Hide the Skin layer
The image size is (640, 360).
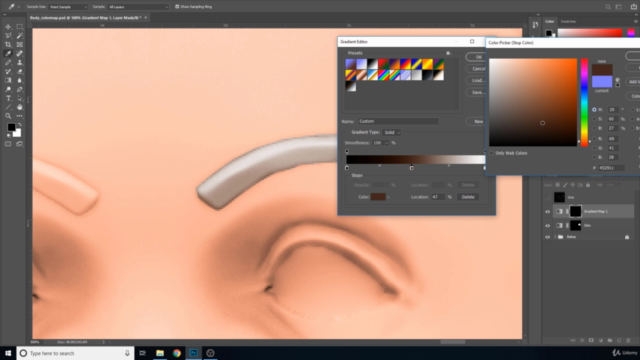(x=548, y=225)
